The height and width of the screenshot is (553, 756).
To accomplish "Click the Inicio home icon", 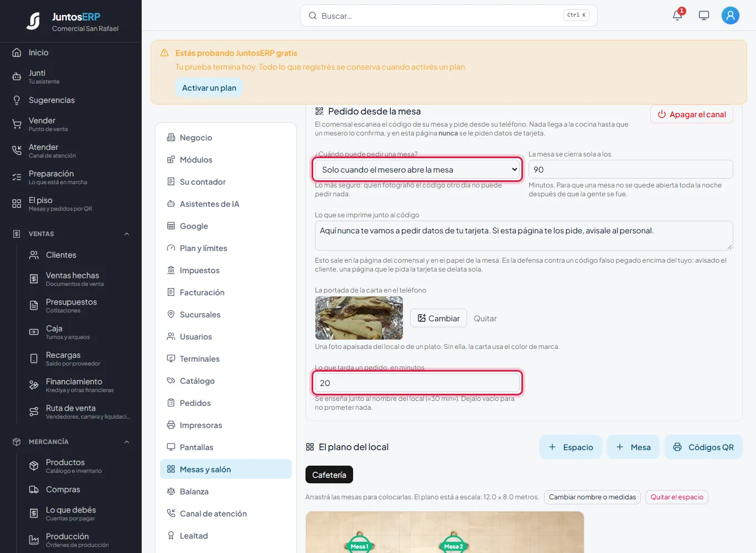I will click(x=17, y=53).
